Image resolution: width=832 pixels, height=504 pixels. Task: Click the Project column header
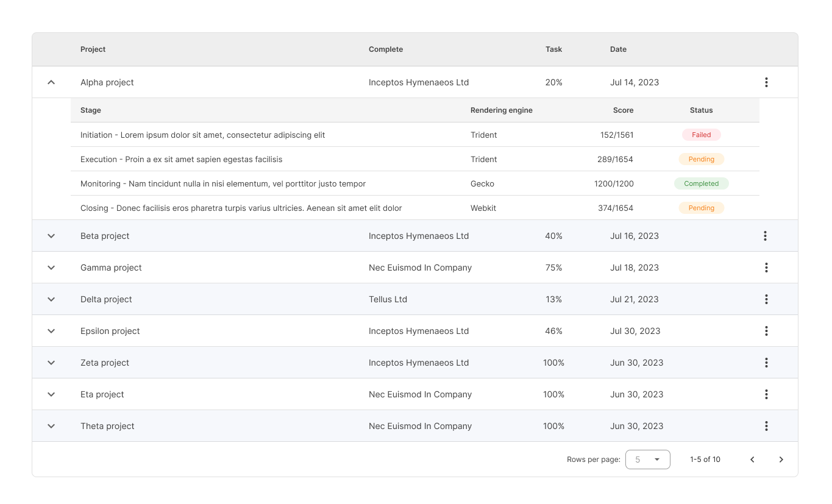93,49
